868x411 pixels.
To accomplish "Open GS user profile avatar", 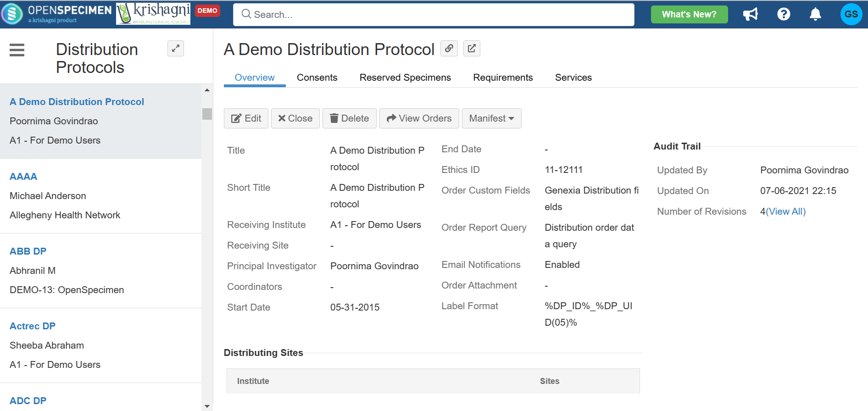I will pos(851,14).
